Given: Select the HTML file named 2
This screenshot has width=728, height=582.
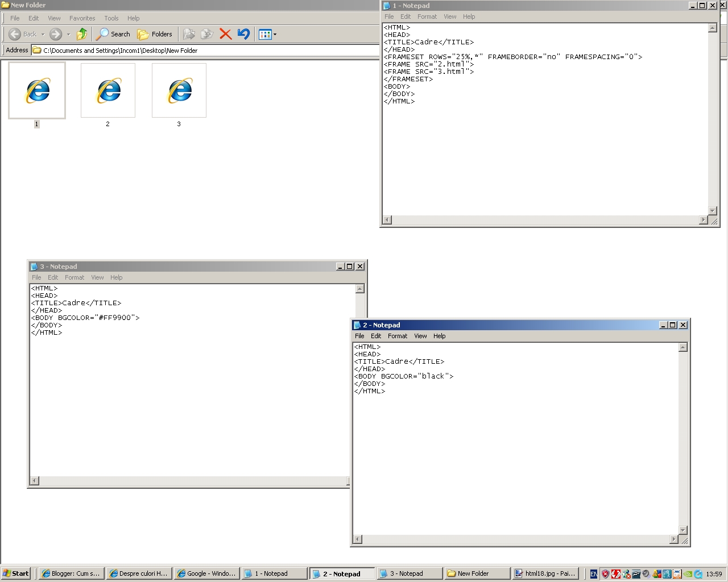Looking at the screenshot, I should point(108,95).
